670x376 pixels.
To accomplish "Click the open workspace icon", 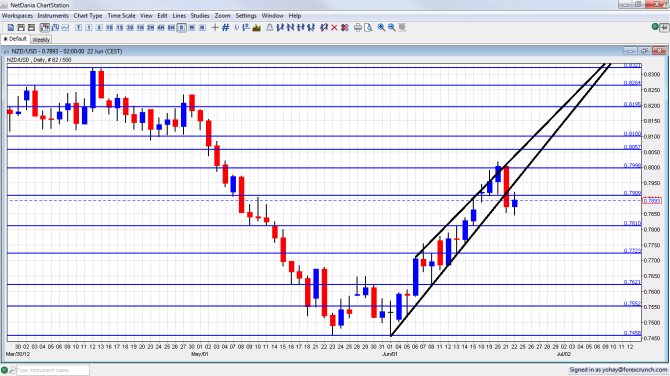I will (21, 27).
